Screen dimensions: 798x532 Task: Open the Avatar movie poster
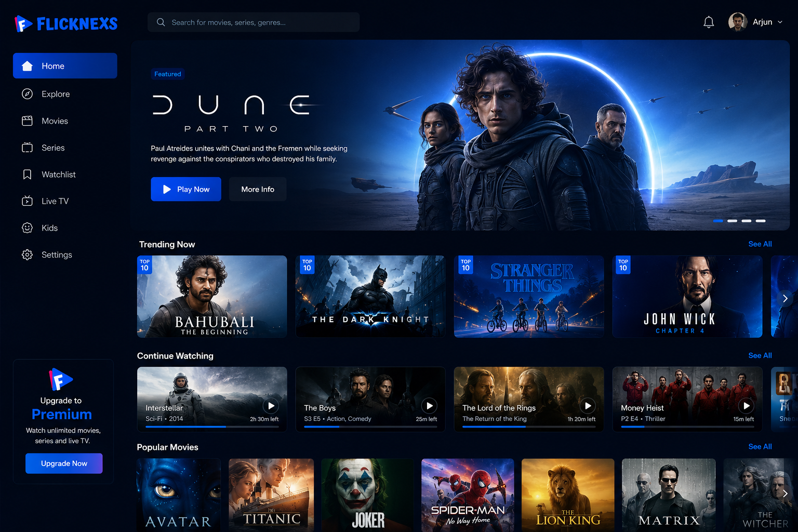click(x=179, y=495)
